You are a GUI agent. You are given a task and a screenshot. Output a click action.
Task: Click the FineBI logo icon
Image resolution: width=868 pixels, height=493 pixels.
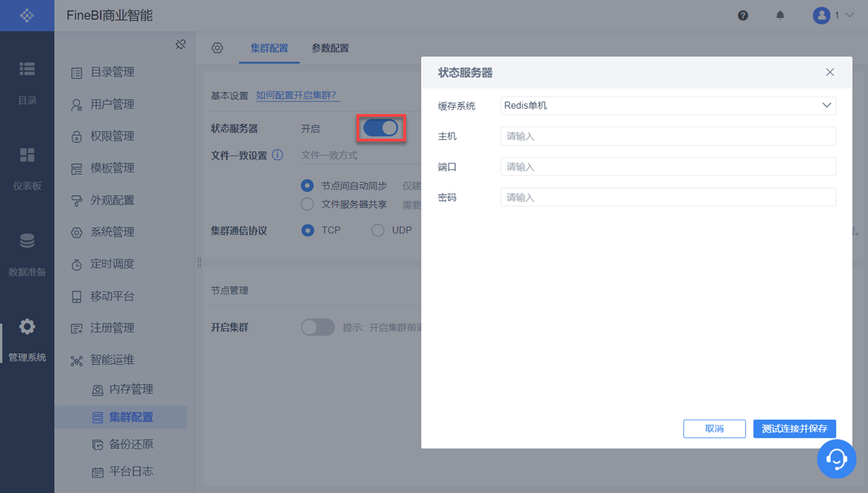(x=27, y=15)
